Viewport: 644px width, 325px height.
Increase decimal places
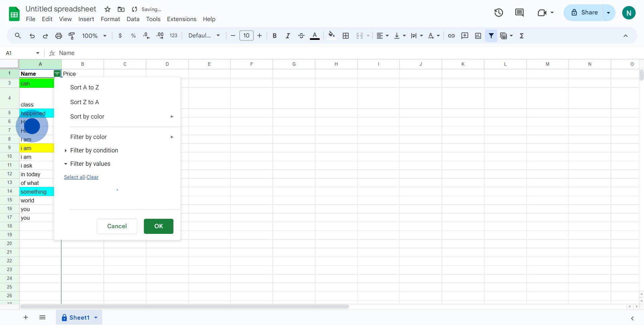pos(160,36)
